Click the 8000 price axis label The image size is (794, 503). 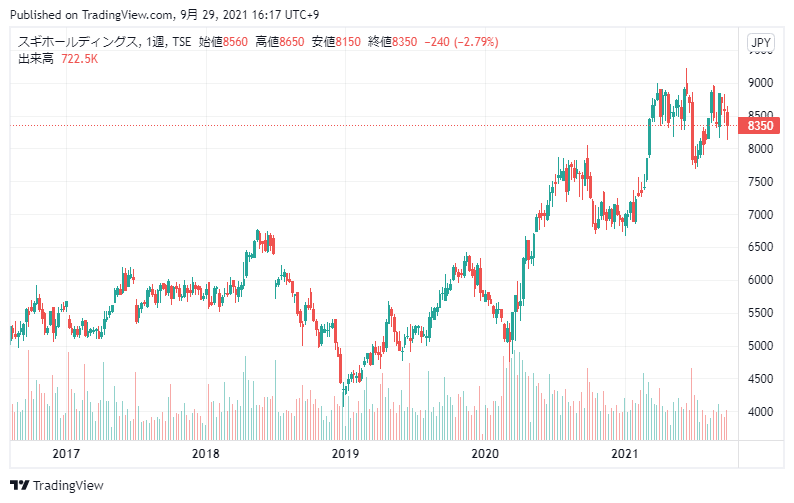761,148
